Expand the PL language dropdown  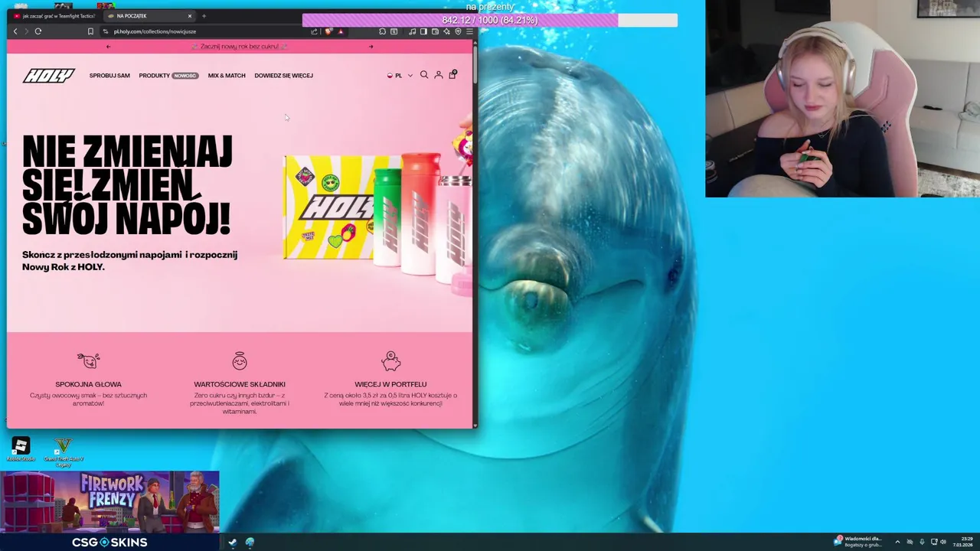point(400,76)
